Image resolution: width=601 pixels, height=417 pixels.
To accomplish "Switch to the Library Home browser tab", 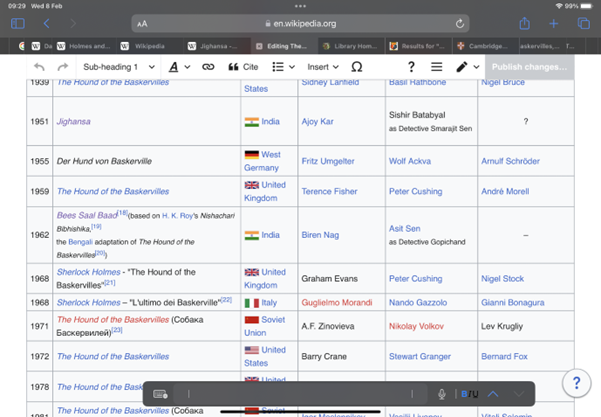I will point(351,46).
